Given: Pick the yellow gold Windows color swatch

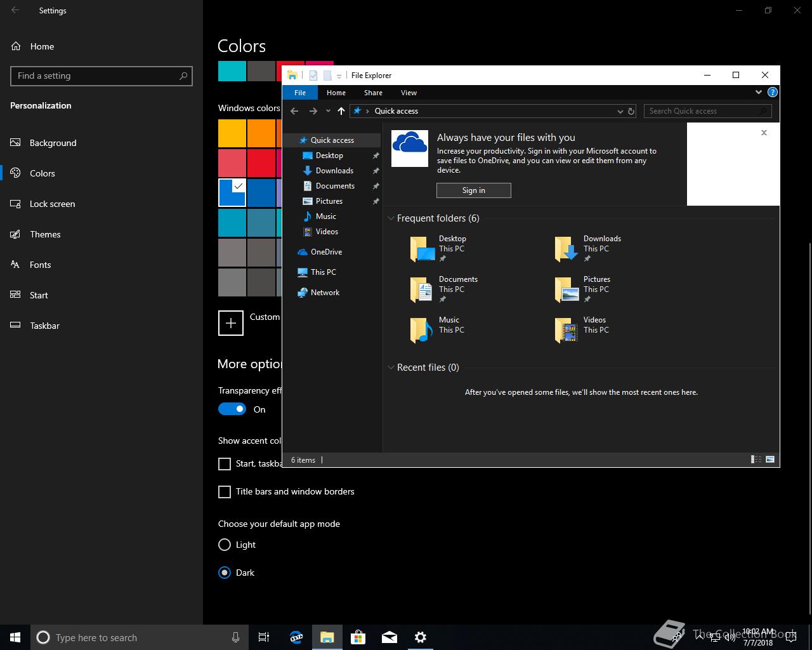Looking at the screenshot, I should tap(232, 133).
